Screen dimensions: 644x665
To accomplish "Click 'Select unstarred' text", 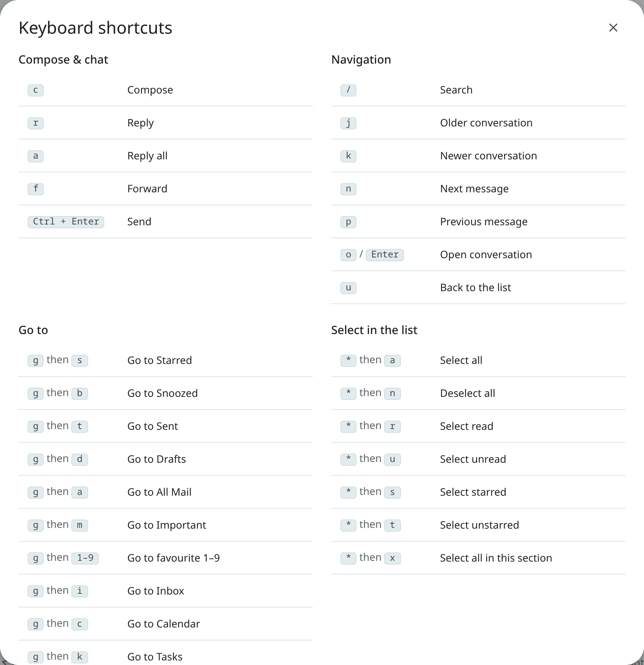I will (x=480, y=525).
